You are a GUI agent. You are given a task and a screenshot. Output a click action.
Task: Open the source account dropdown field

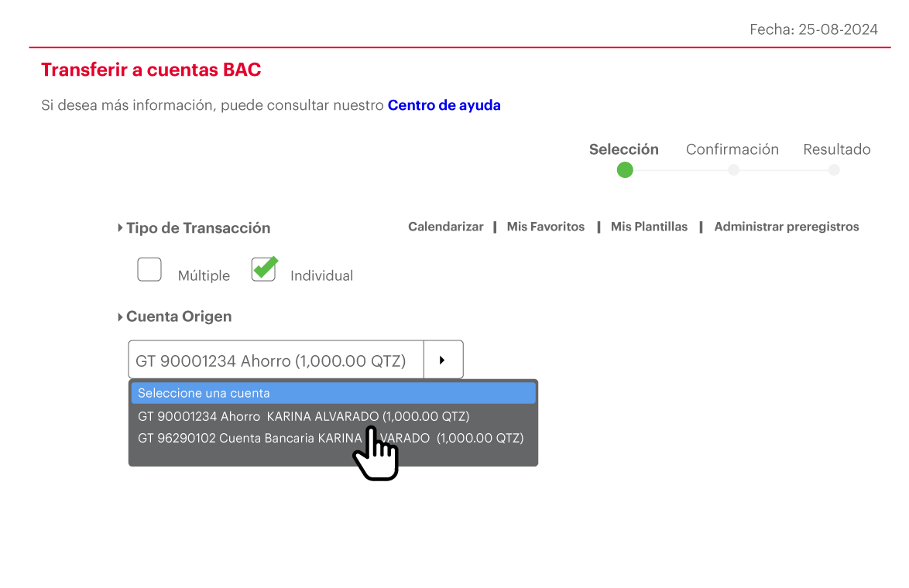[276, 359]
